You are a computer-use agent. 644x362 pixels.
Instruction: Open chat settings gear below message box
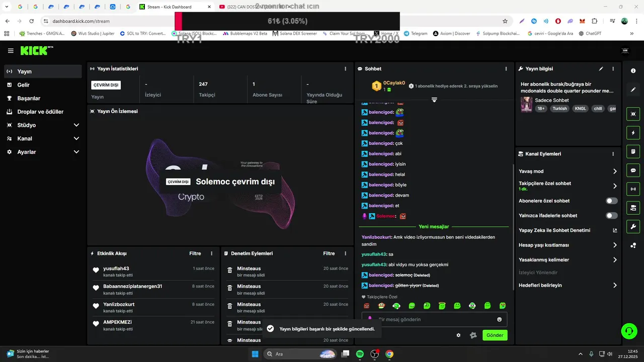coord(458,335)
